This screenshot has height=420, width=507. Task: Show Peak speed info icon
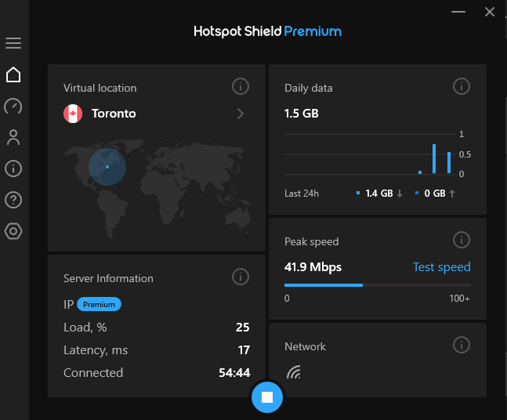pos(462,240)
